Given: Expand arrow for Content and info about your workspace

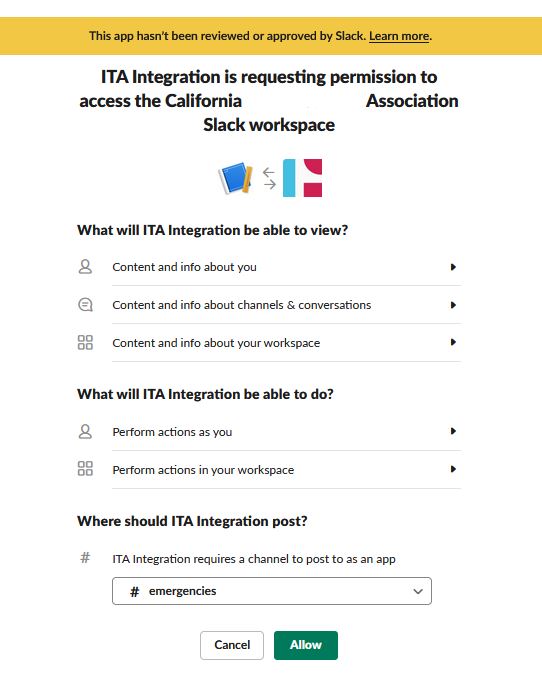Looking at the screenshot, I should tap(453, 342).
